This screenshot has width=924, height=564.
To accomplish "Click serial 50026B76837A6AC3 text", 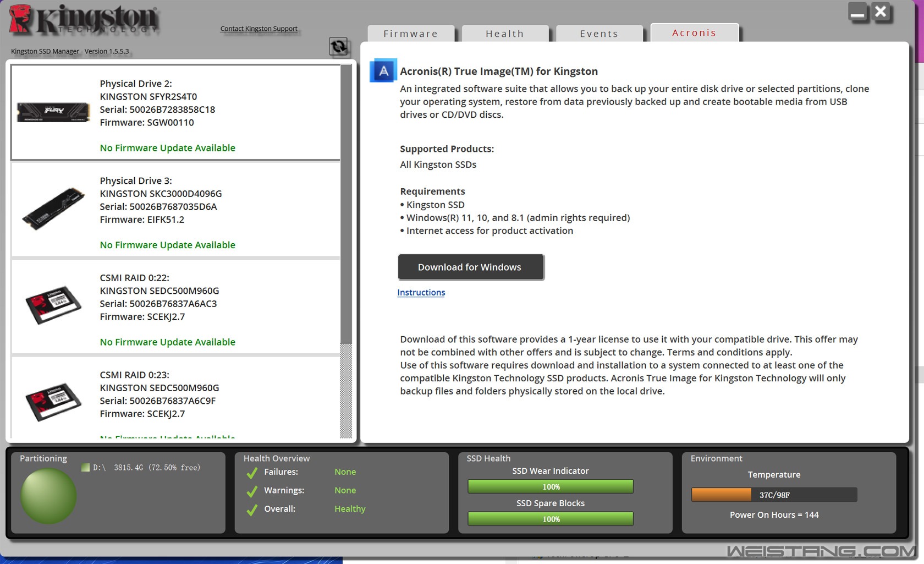I will tap(158, 304).
